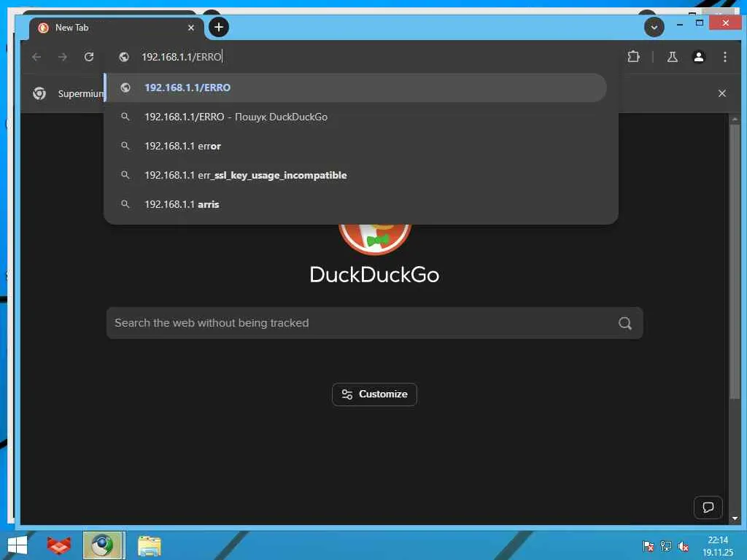747x560 pixels.
Task: Open the feedback chat bubble icon
Action: [x=708, y=507]
